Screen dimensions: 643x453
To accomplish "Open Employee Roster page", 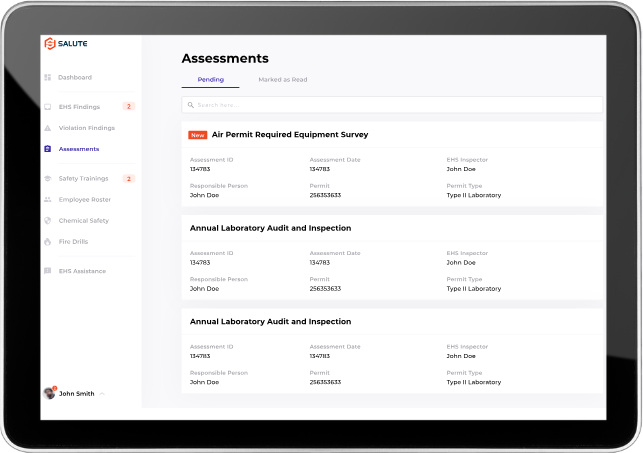I will [x=84, y=199].
